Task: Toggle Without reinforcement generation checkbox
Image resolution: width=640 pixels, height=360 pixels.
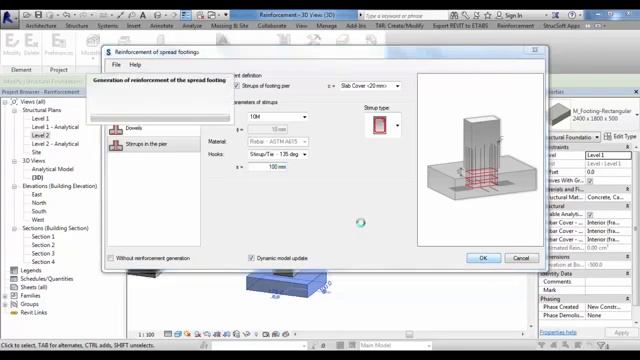Action: 111,258
